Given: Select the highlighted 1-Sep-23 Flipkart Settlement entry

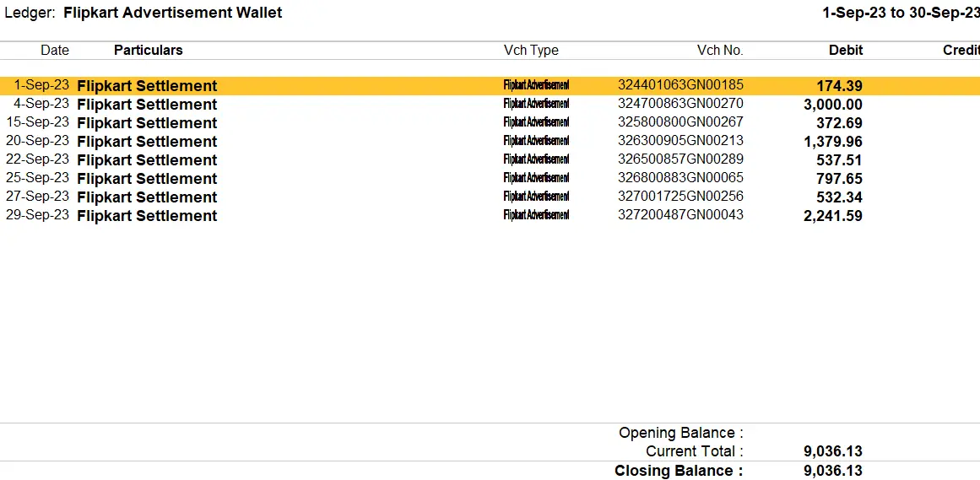Looking at the screenshot, I should tap(147, 86).
